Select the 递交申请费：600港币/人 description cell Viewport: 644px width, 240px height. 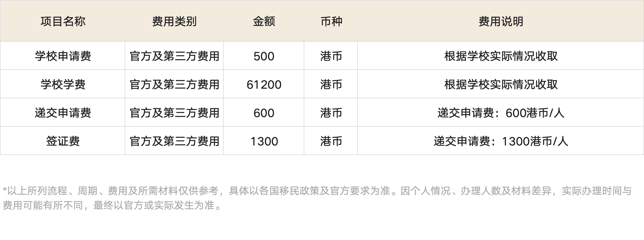tap(501, 113)
